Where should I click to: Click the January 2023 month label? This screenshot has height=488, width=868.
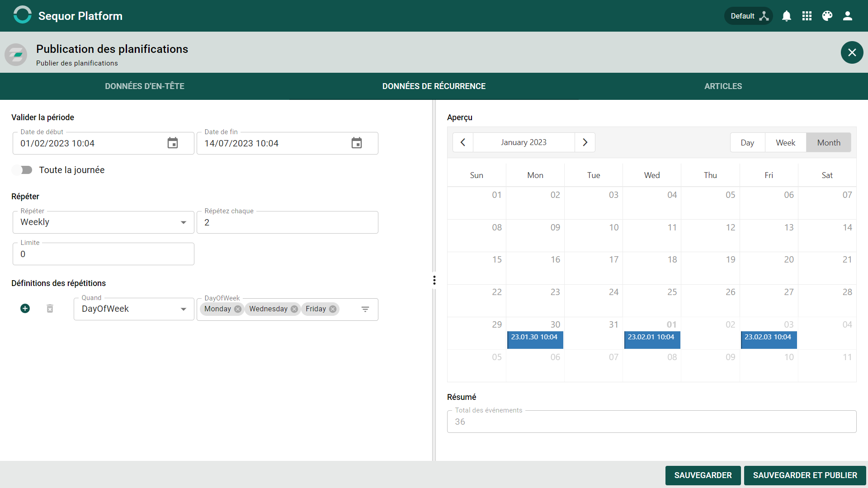[524, 142]
